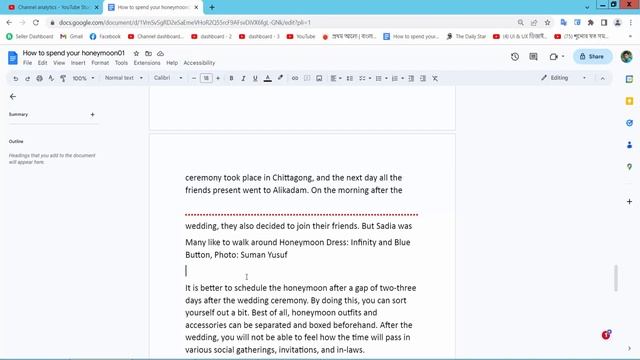Image resolution: width=640 pixels, height=360 pixels.
Task: Open the text alignment dropdown
Action: click(336, 78)
